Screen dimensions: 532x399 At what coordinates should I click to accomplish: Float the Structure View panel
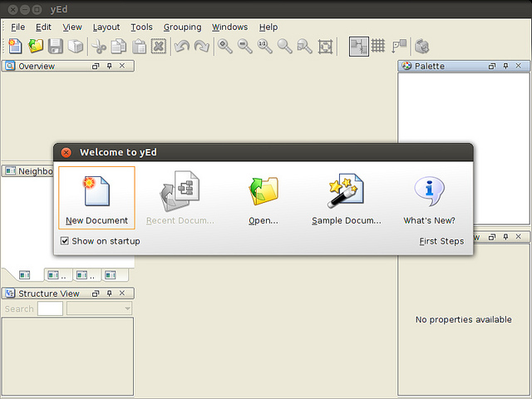96,293
